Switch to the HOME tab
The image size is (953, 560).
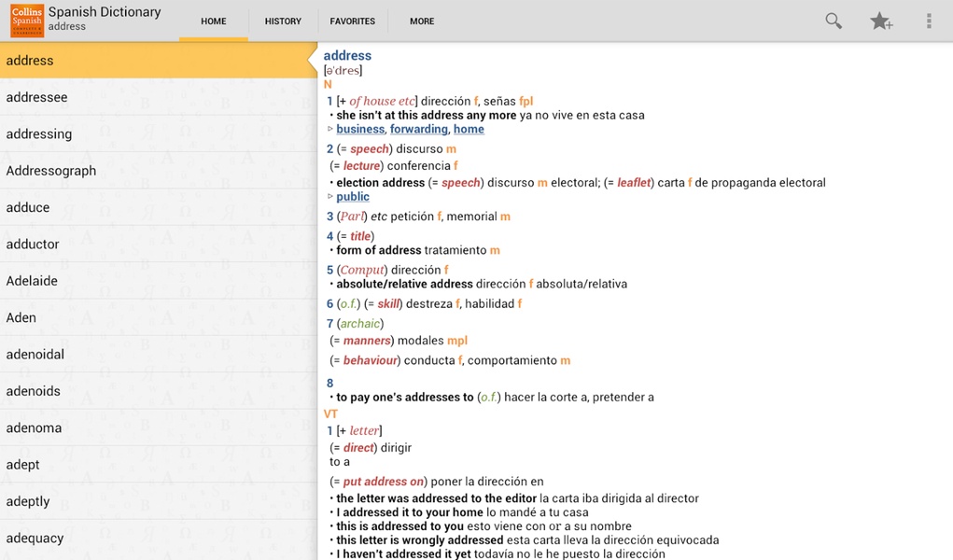(x=214, y=21)
